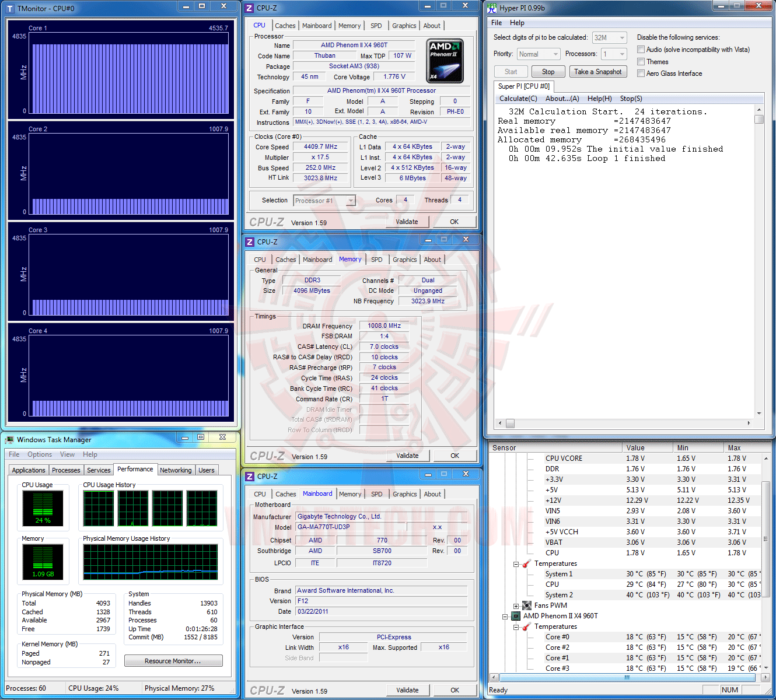The image size is (776, 700).
Task: Click the GA-MA770T-UD3P model field
Action: point(351,527)
